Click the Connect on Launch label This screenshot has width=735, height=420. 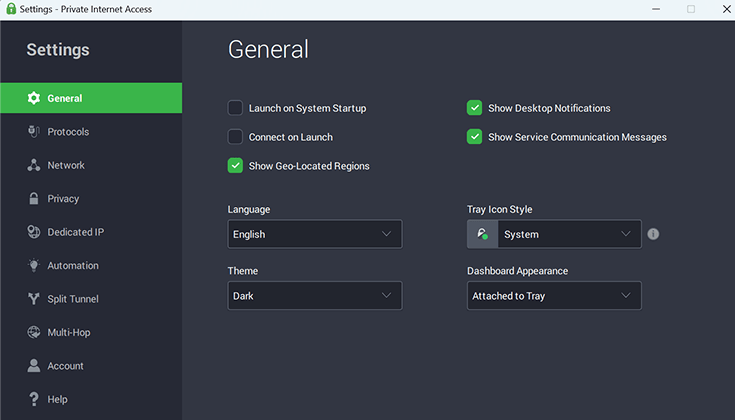coord(291,137)
